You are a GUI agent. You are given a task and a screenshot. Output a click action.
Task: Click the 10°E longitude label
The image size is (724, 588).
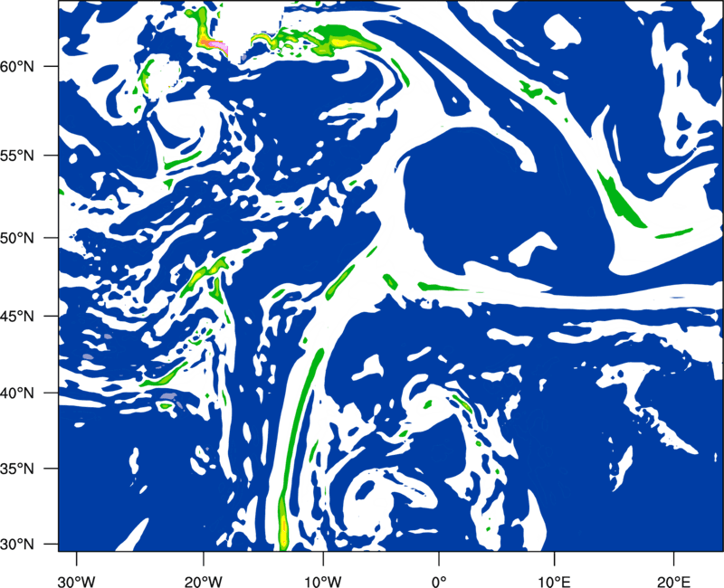[554, 581]
